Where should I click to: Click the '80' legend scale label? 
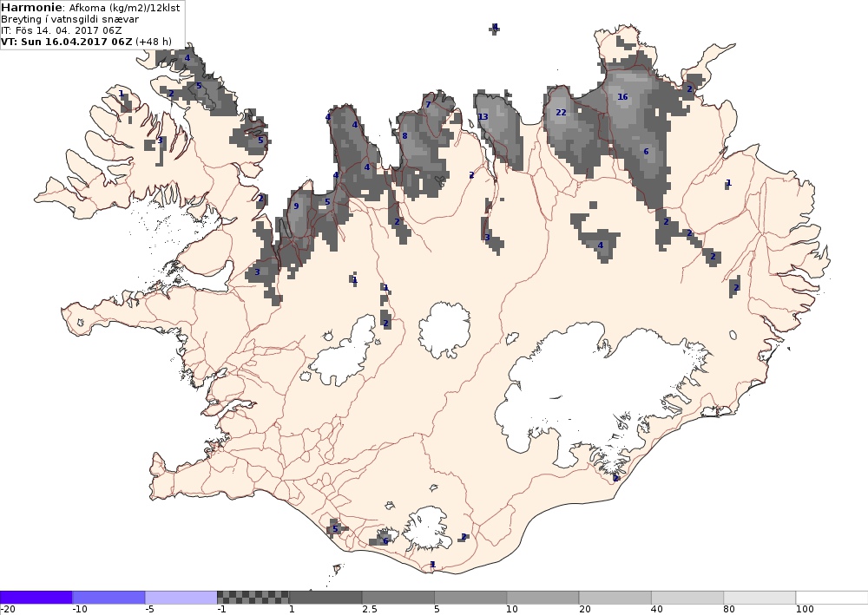(x=730, y=610)
